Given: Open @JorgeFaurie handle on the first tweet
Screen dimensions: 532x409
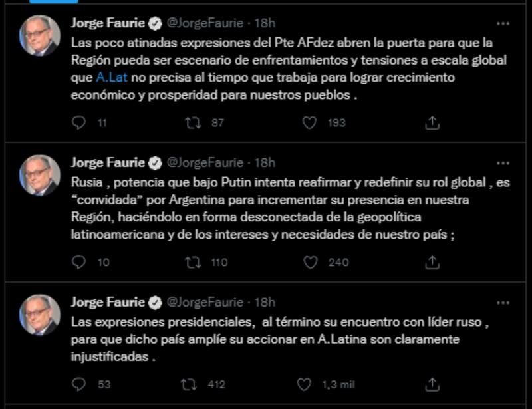Looking at the screenshot, I should tap(204, 23).
